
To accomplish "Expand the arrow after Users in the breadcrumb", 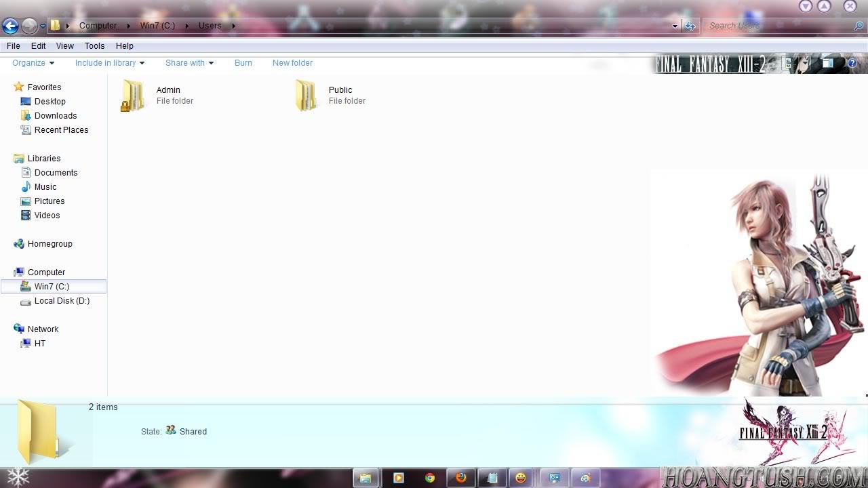I will 233,26.
